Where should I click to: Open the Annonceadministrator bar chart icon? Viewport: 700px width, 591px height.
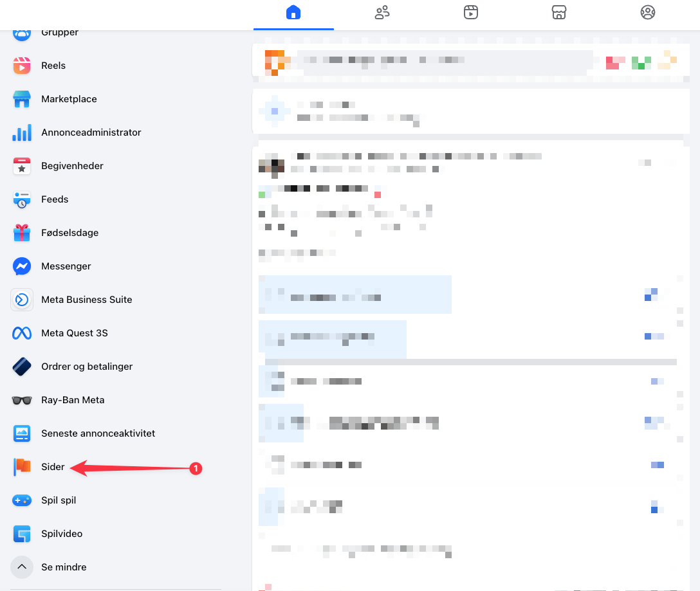(21, 132)
